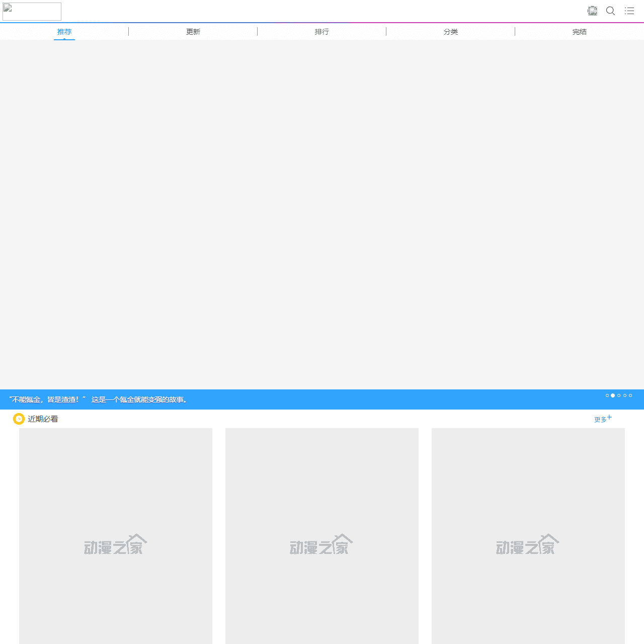Jump to the last carousel slide dot

click(x=630, y=395)
